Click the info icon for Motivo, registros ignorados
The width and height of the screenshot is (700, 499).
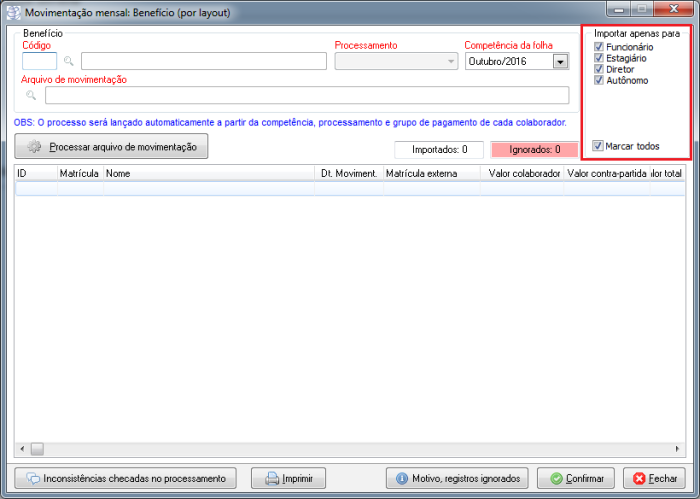(400, 478)
